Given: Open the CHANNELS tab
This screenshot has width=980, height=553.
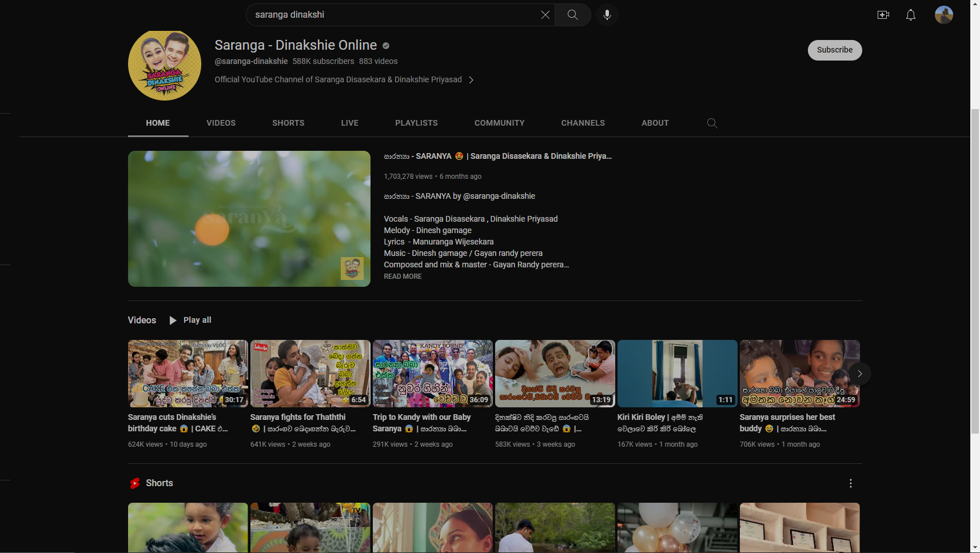Looking at the screenshot, I should tap(583, 123).
